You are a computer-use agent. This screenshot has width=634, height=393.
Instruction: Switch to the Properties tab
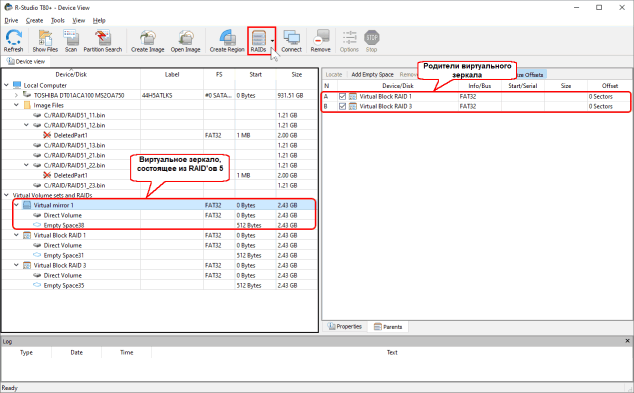coord(345,327)
